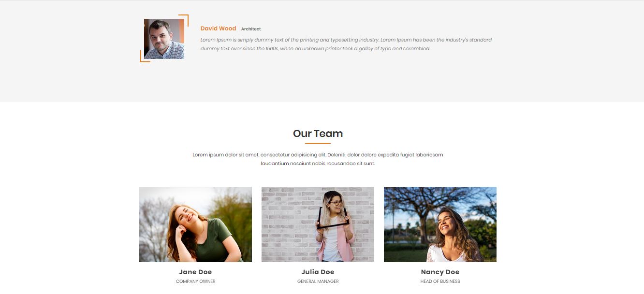Click the General Manager role label
The width and height of the screenshot is (644, 294).
318,281
